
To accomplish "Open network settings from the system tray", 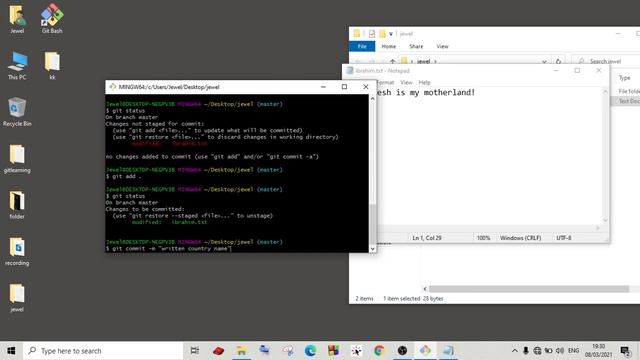I will [x=537, y=351].
